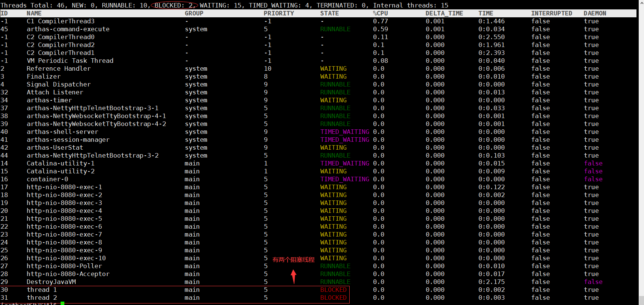
Task: Click the 0.77 CPU value of C1 CompilerThread3
Action: [381, 21]
